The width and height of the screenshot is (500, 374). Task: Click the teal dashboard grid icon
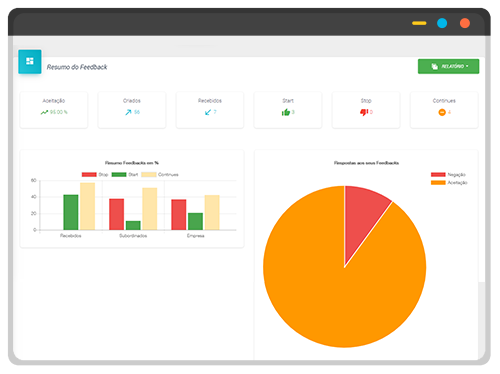pos(30,61)
